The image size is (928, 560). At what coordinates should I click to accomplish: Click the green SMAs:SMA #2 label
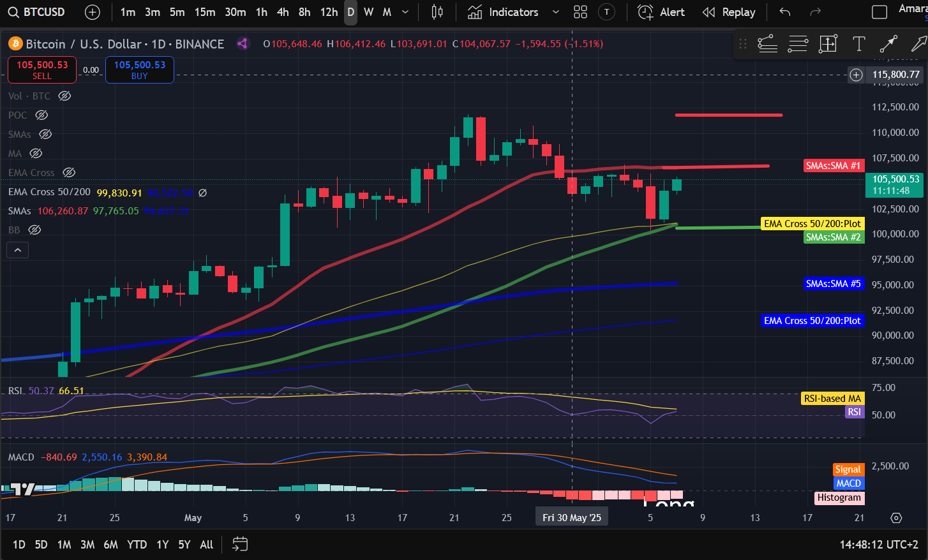pyautogui.click(x=833, y=237)
